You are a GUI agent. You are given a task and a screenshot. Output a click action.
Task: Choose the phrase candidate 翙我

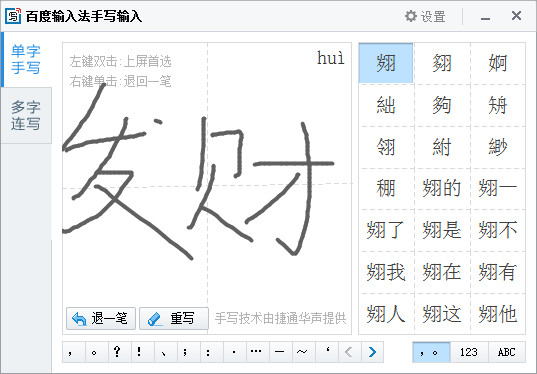386,272
